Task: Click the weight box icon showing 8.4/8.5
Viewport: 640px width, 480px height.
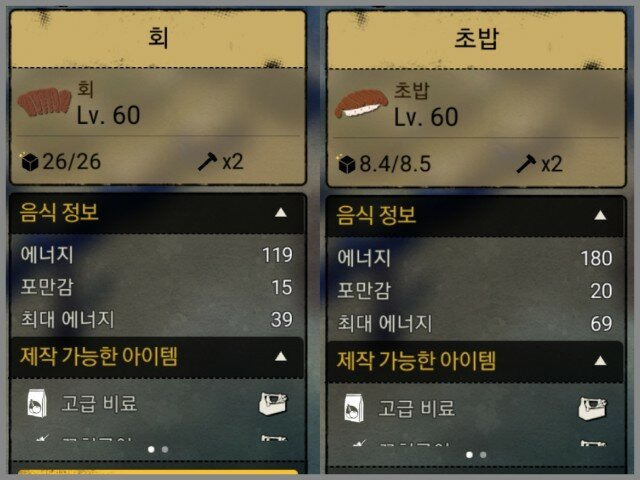Action: point(346,164)
